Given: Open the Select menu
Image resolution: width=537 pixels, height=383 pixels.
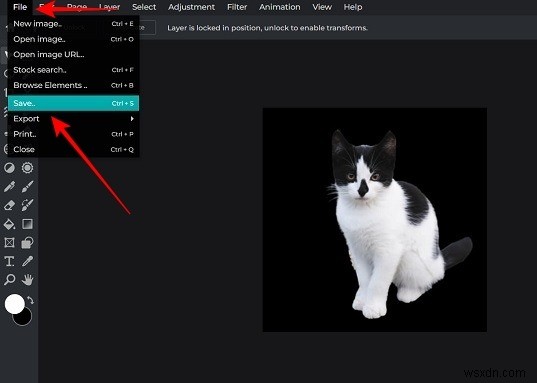Looking at the screenshot, I should tap(144, 7).
